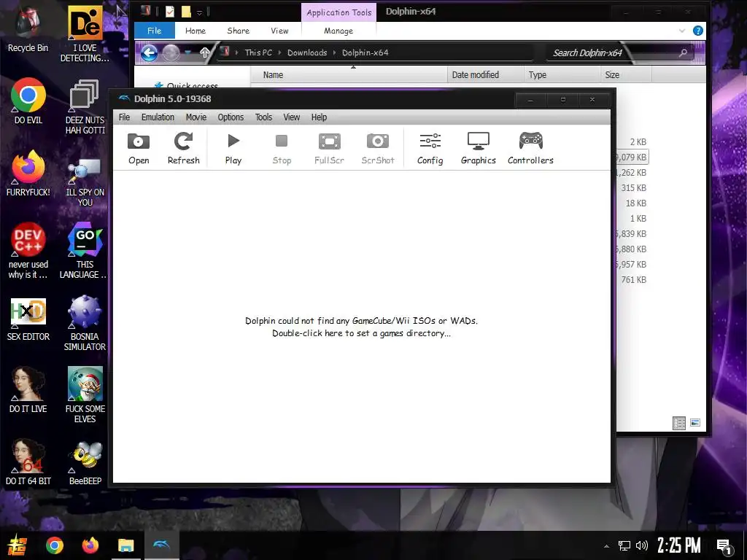747x560 pixels.
Task: Click the games directory prompt text
Action: (x=361, y=327)
